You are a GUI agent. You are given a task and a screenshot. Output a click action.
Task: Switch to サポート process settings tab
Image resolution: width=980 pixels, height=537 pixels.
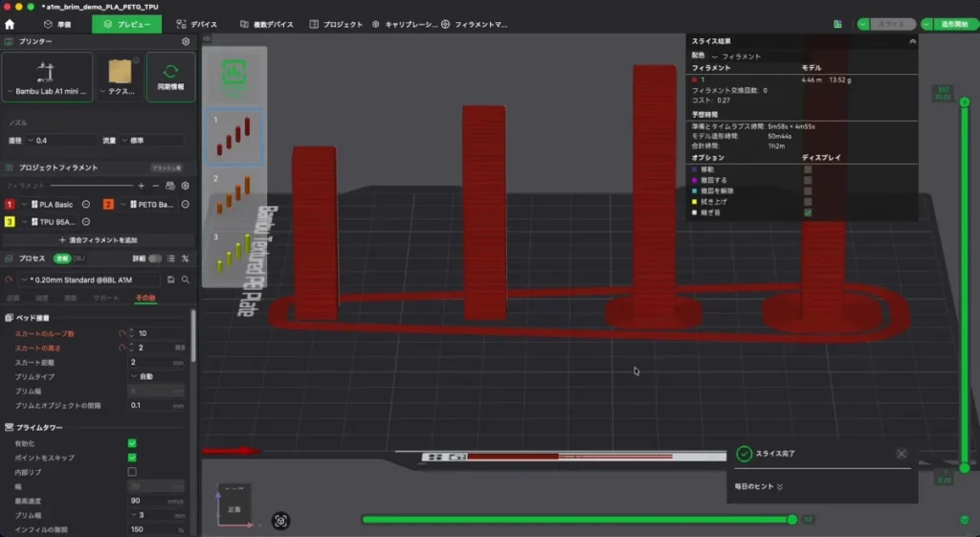click(105, 299)
